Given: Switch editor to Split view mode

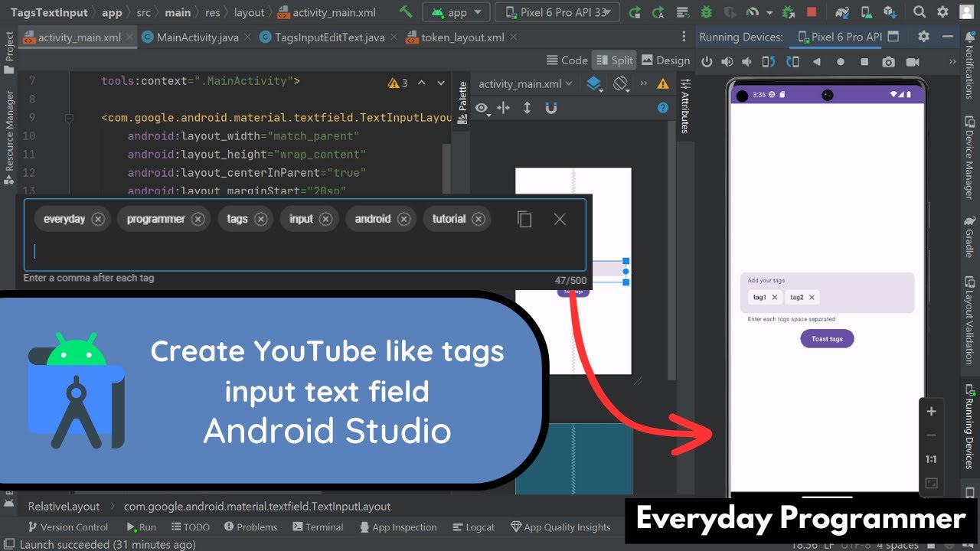Looking at the screenshot, I should tap(615, 60).
